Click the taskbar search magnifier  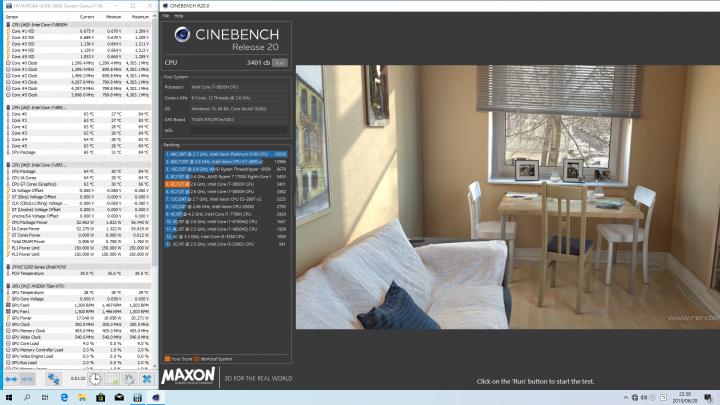(x=27, y=398)
